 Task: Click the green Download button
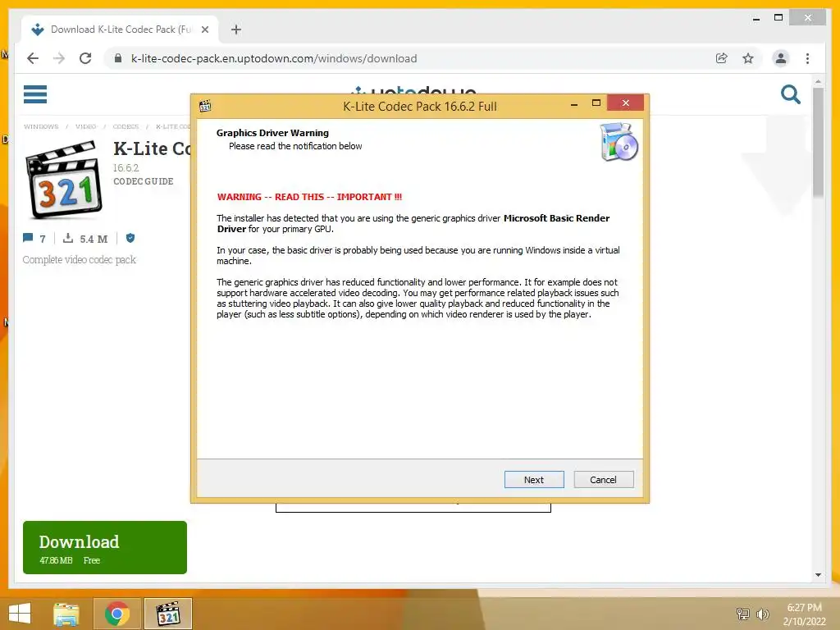tap(105, 547)
